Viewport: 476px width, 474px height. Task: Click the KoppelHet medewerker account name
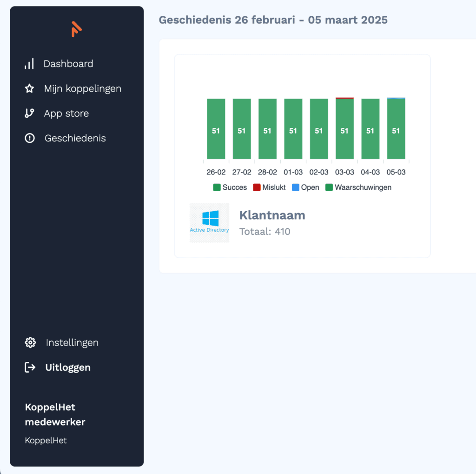pos(55,414)
